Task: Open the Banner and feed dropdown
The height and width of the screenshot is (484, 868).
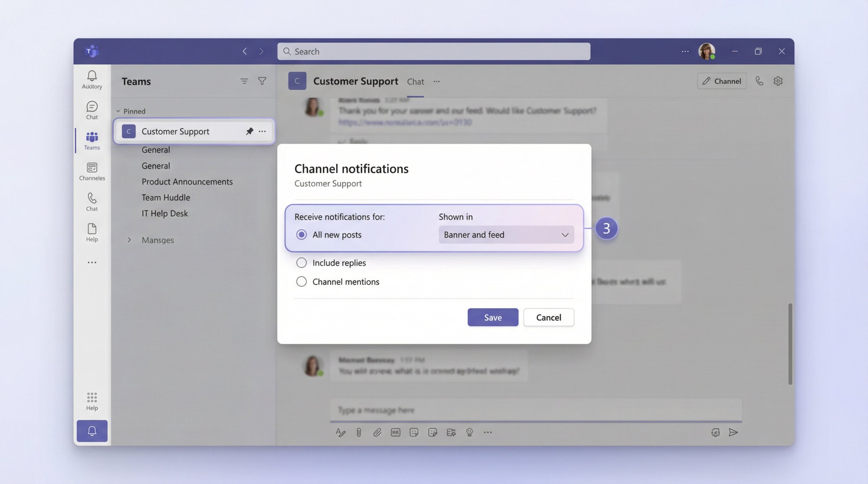Action: pos(506,235)
